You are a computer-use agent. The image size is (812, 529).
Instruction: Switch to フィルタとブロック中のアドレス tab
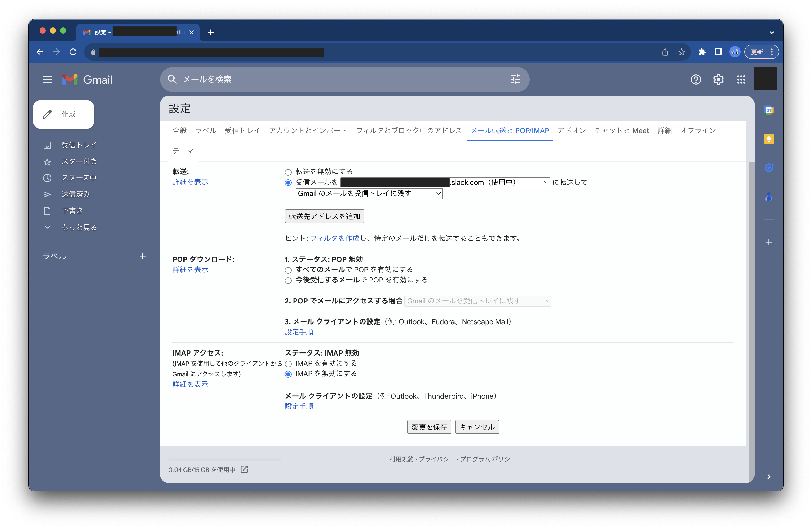(x=409, y=131)
